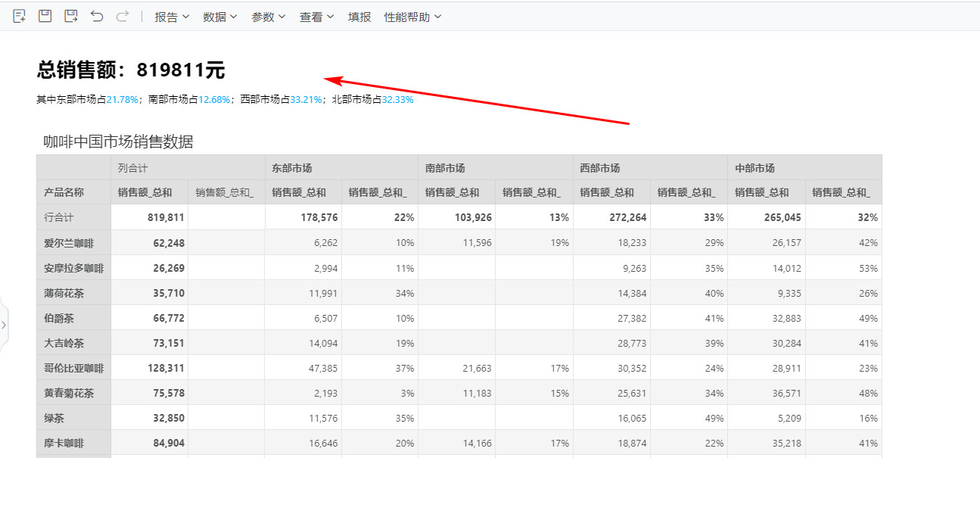
Task: Click the 21.78% east market value
Action: click(123, 99)
